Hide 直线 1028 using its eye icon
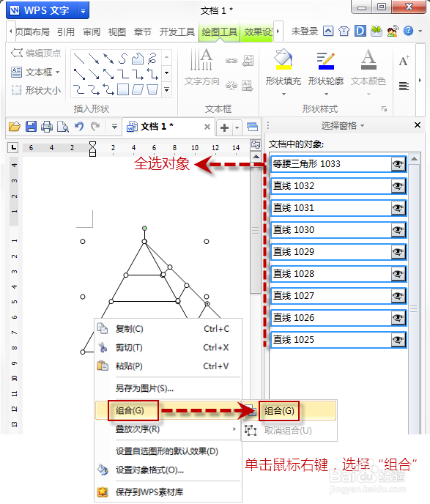Screen dimensions: 430x504 [398, 274]
